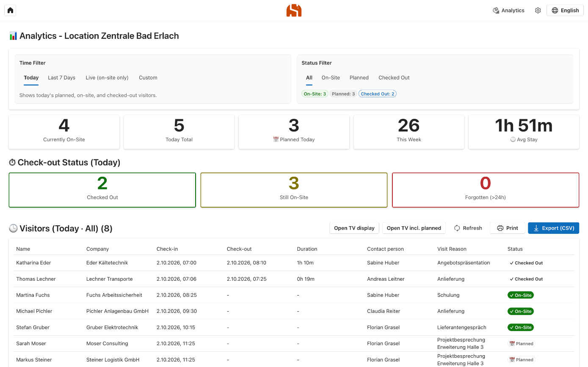
Task: Refresh the visitors list
Action: point(468,228)
